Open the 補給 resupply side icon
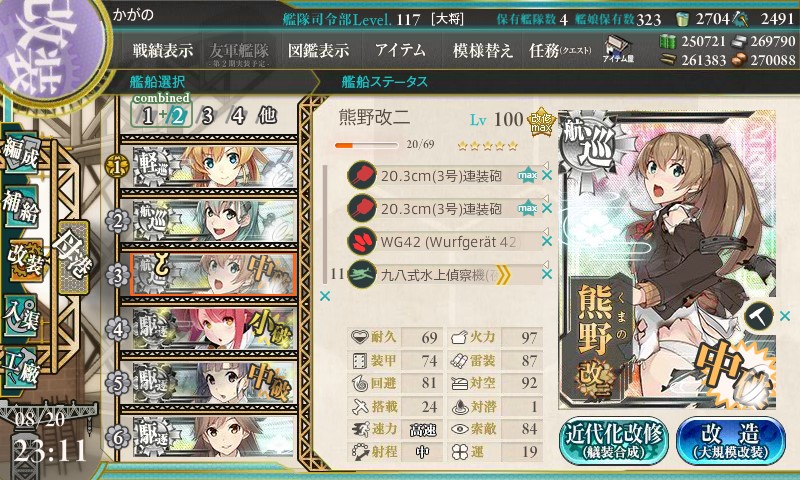The height and width of the screenshot is (480, 800). click(21, 206)
